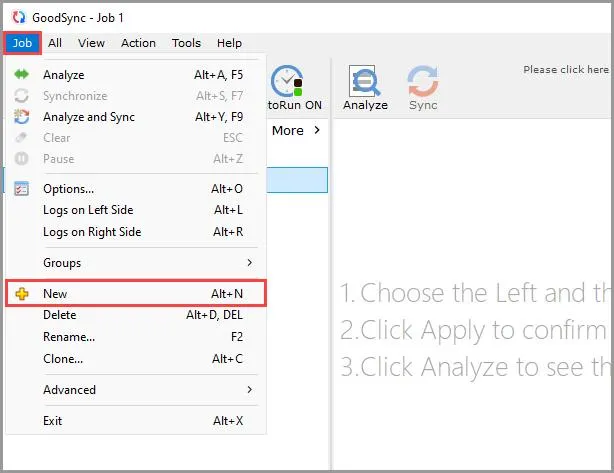Screen dimensions: 614x473
Task: Open the View menu
Action: tap(91, 43)
